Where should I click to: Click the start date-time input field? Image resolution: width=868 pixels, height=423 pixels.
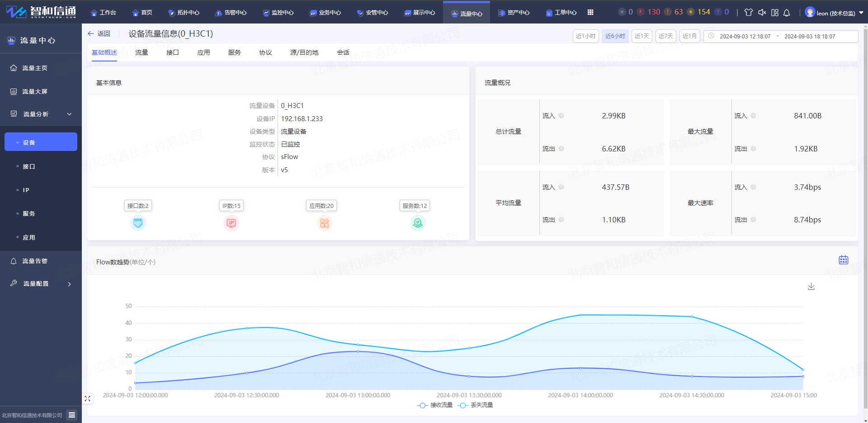745,37
